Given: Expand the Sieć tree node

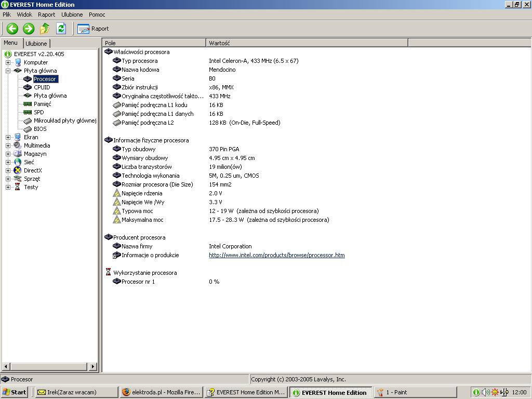Looking at the screenshot, I should (8, 162).
